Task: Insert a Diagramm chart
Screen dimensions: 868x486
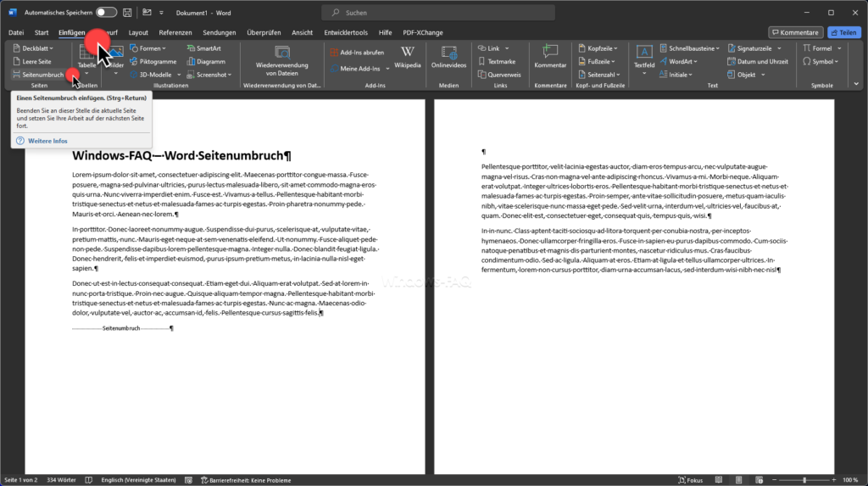Action: [206, 62]
